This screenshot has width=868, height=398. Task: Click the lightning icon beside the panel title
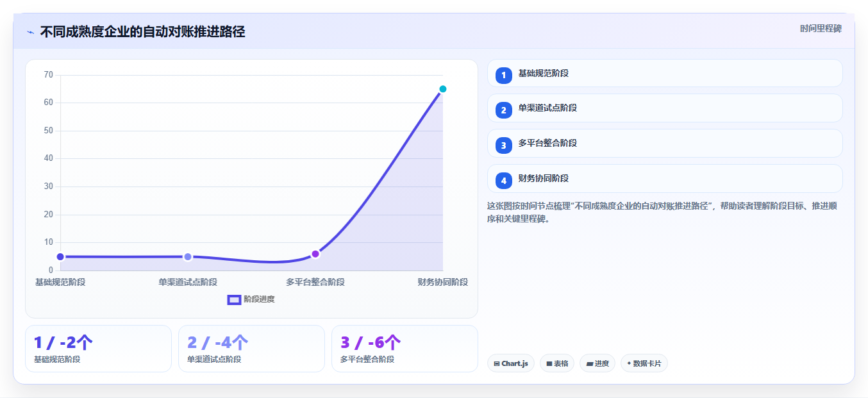(x=30, y=32)
